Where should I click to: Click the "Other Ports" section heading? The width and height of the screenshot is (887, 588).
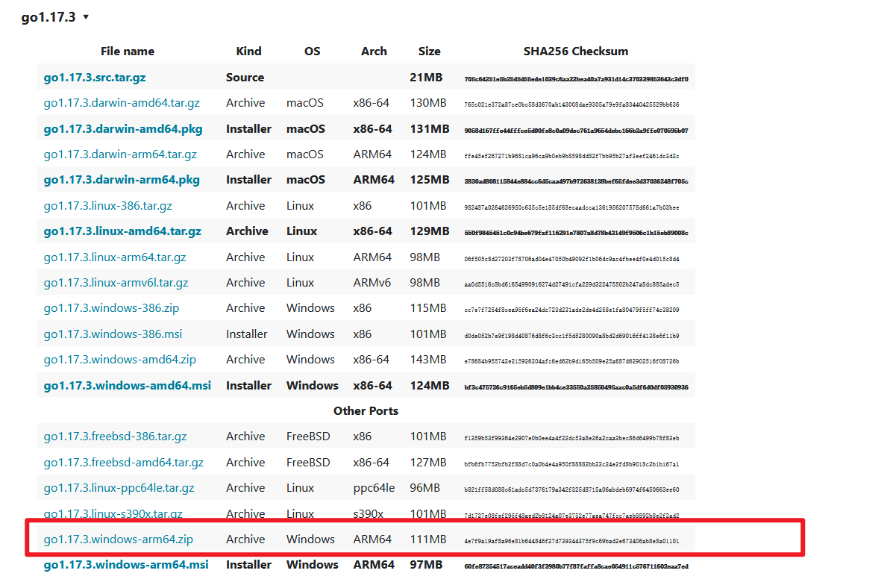tap(366, 411)
